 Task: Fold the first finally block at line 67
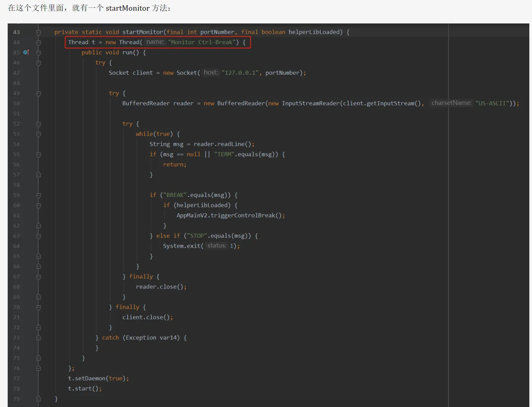coord(38,277)
